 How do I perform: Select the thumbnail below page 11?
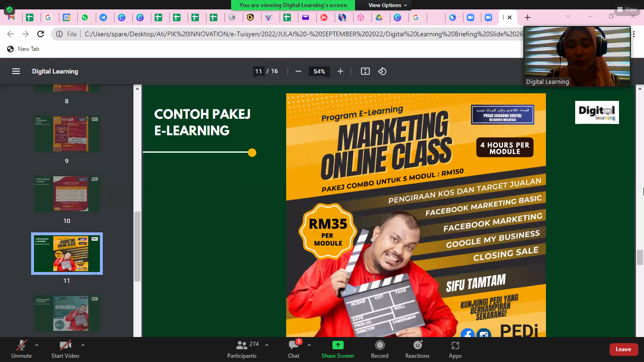coord(66,313)
